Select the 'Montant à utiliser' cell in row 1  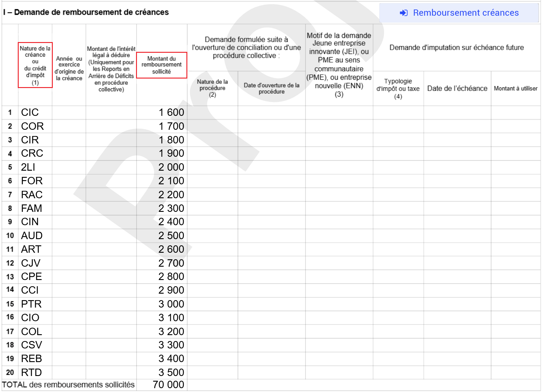tap(516, 113)
